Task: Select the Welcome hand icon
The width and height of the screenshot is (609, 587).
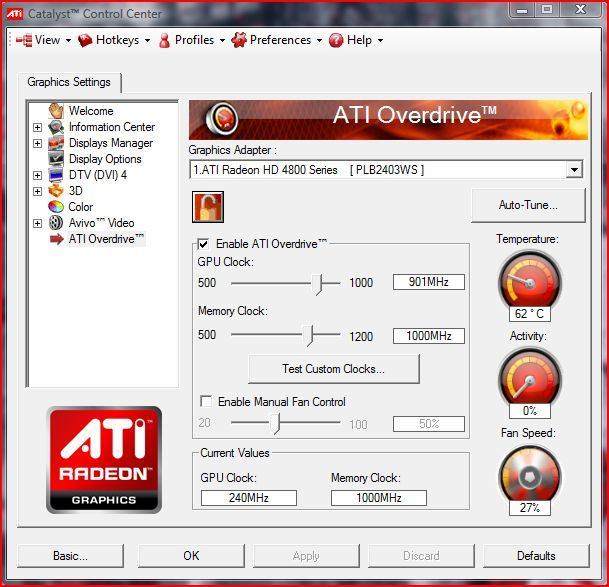Action: 56,111
